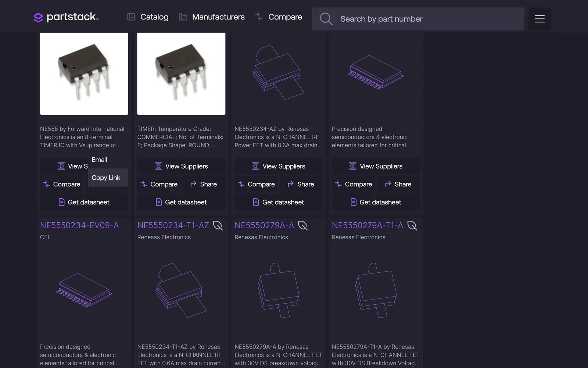Choose Email from the share popup
Screen dimensions: 588x368
coord(99,160)
